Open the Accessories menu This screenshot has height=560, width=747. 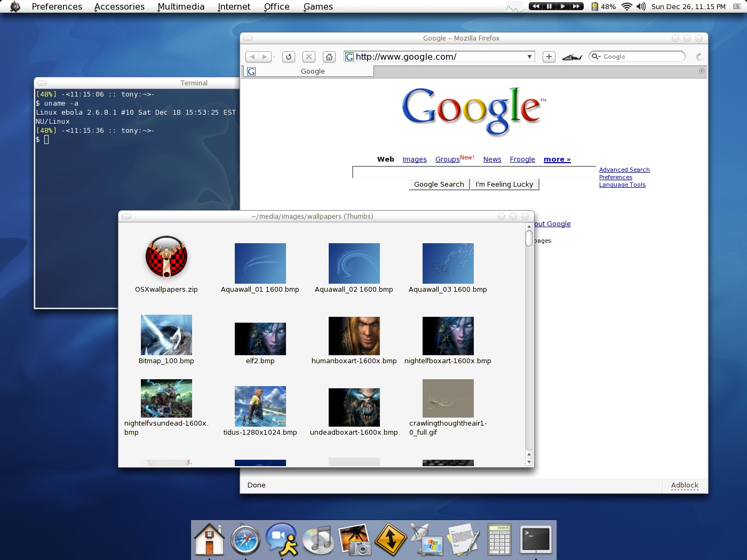click(120, 6)
